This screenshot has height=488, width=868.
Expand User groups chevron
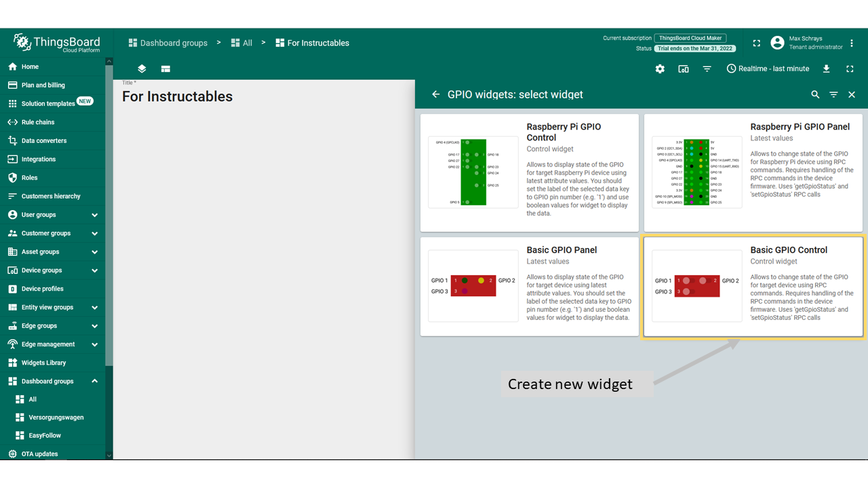[x=94, y=215]
